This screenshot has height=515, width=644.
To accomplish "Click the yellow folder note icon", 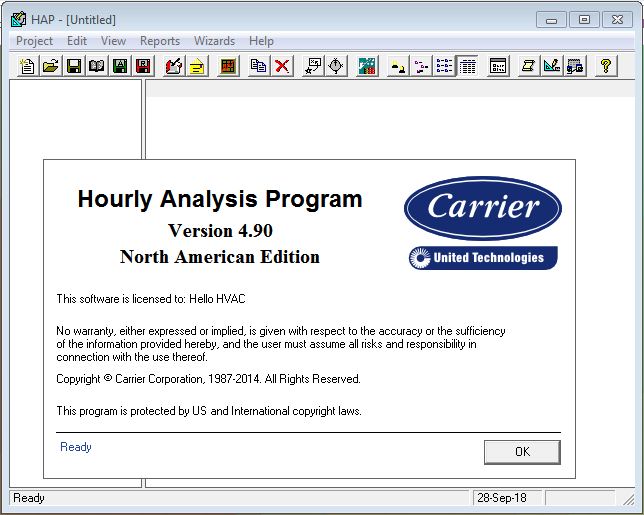I will pyautogui.click(x=197, y=66).
